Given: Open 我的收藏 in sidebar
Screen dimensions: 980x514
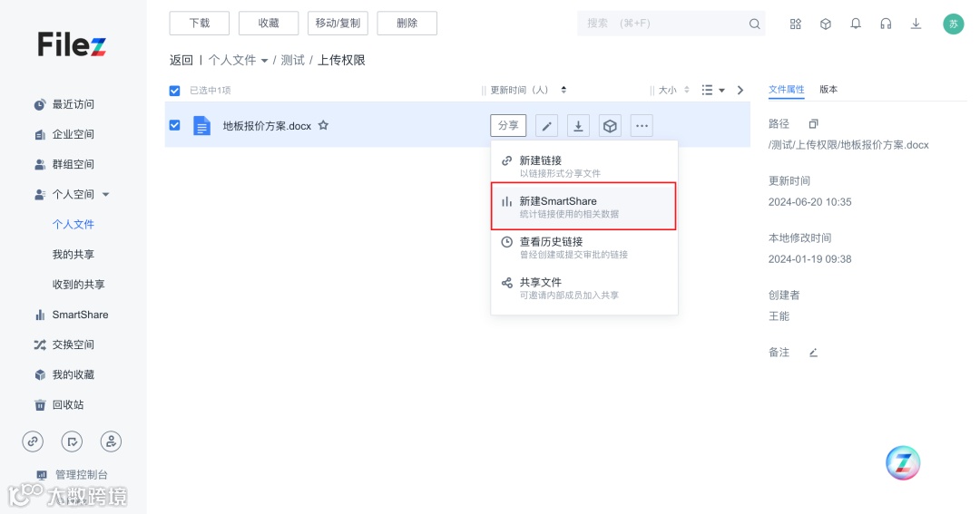Looking at the screenshot, I should click(x=64, y=374).
